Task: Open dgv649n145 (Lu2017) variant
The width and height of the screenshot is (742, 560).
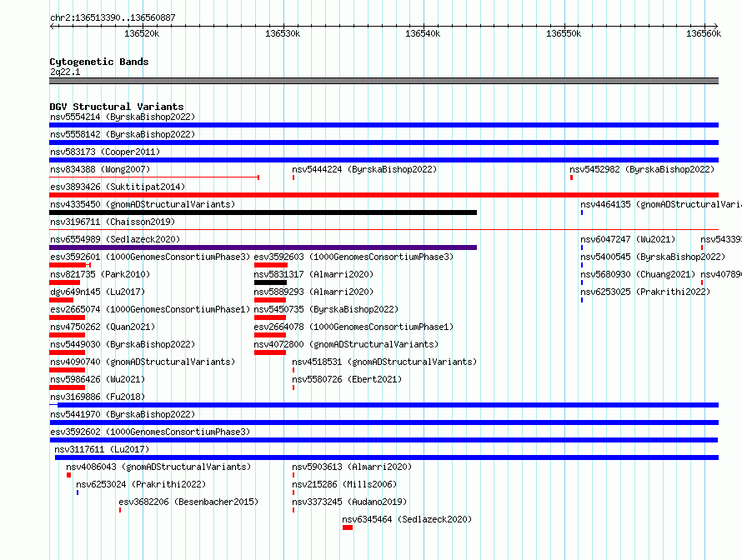Action: pyautogui.click(x=98, y=292)
